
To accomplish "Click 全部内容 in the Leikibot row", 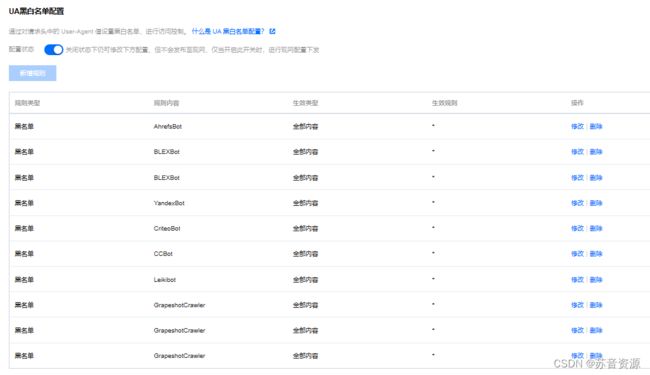I will pyautogui.click(x=305, y=280).
